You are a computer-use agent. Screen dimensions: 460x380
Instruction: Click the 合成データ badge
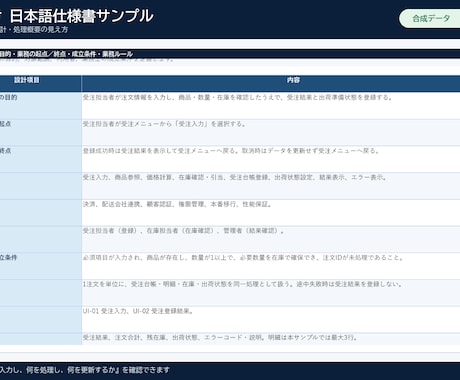(x=431, y=18)
